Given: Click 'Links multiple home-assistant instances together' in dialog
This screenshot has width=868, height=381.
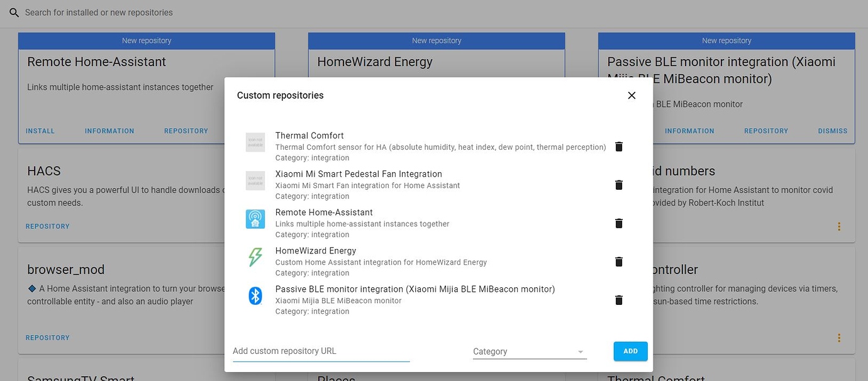Looking at the screenshot, I should click(x=362, y=224).
